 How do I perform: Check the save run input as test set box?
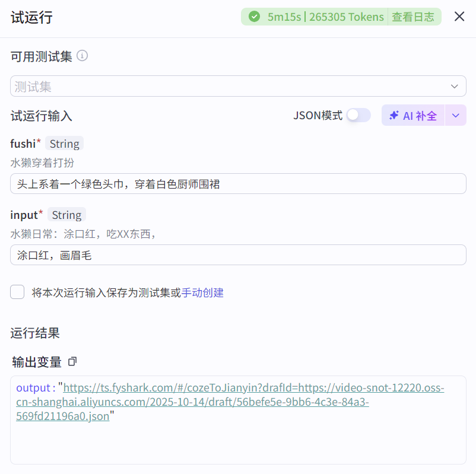click(x=17, y=292)
